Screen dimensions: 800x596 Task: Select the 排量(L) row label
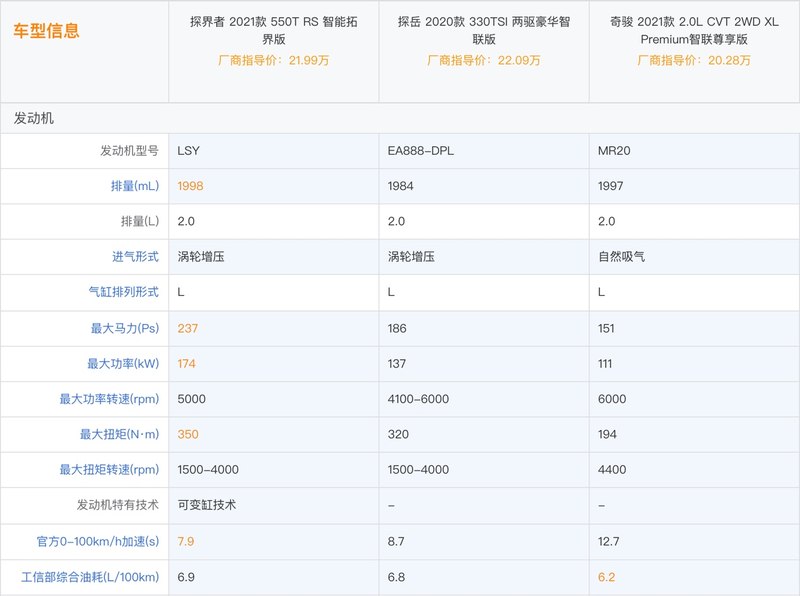140,221
